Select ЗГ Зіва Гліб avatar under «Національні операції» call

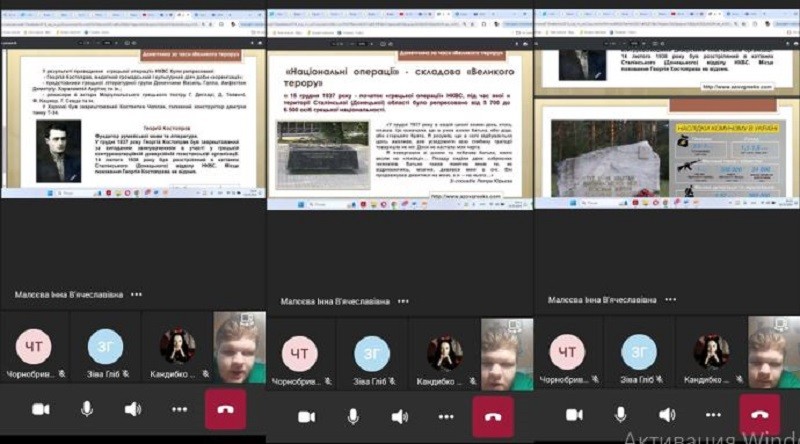coord(372,353)
